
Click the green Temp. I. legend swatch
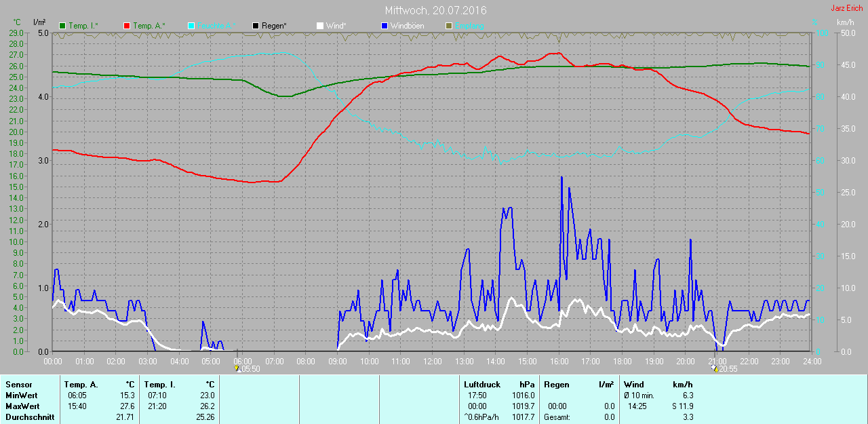pos(63,26)
